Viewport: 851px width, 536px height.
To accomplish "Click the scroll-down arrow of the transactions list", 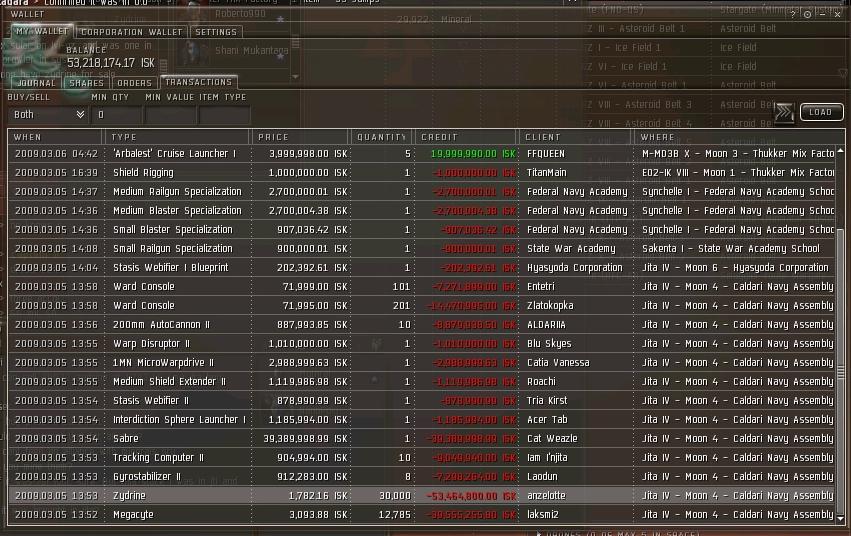I will (x=840, y=519).
